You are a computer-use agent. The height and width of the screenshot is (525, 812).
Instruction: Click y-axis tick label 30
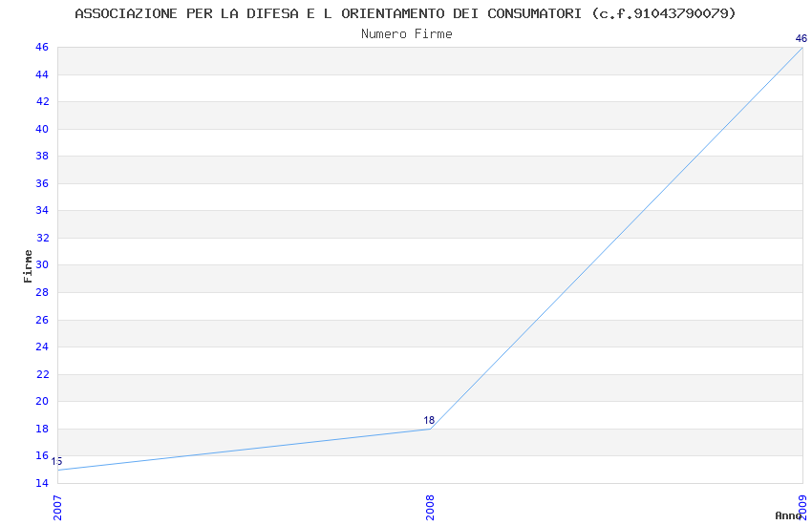tap(42, 264)
